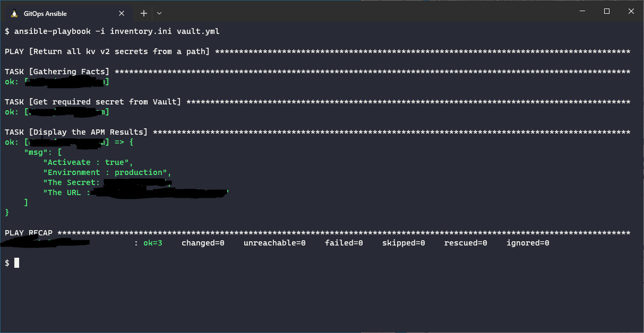Screen dimensions: 644x333
Task: Click the "Environment : production" output line
Action: [x=107, y=172]
